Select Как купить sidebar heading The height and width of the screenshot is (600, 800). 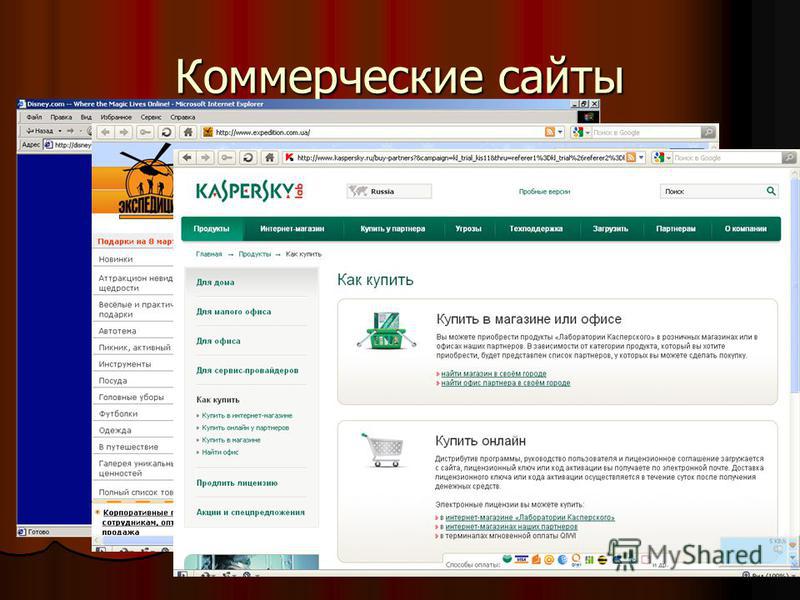pos(218,400)
